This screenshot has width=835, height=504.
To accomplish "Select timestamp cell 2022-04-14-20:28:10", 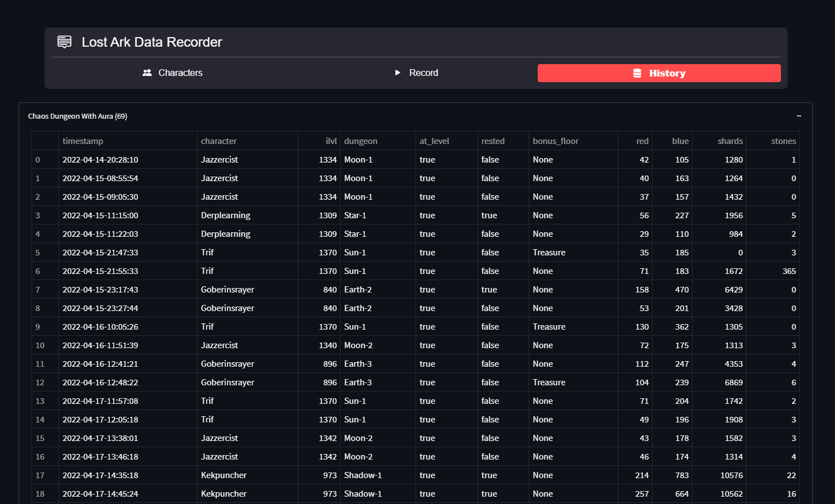I will point(128,160).
